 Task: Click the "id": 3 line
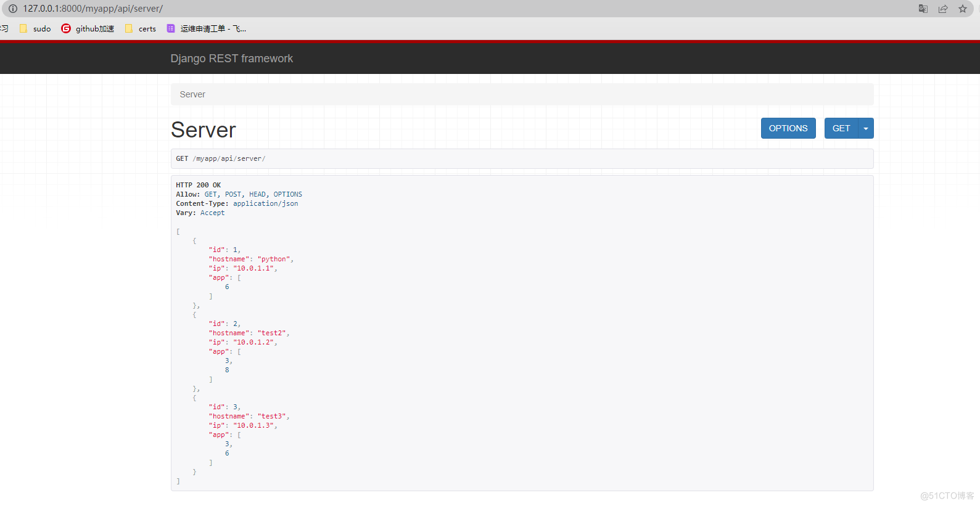click(x=224, y=407)
